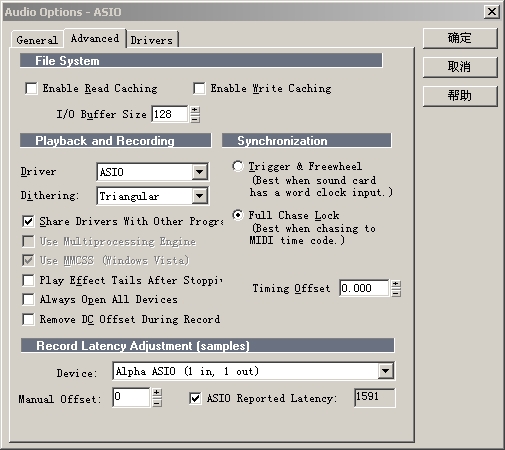Click the 'Best when chasing to MIDI time code' text

[313, 234]
